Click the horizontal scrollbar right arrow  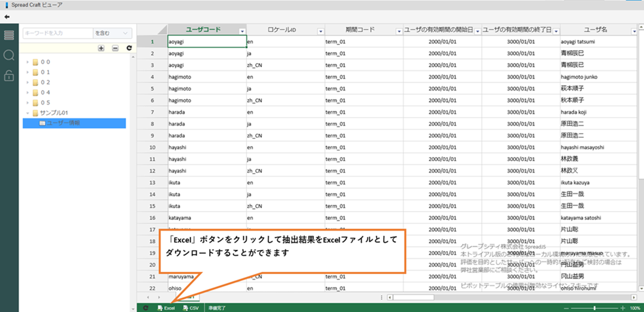click(634, 297)
